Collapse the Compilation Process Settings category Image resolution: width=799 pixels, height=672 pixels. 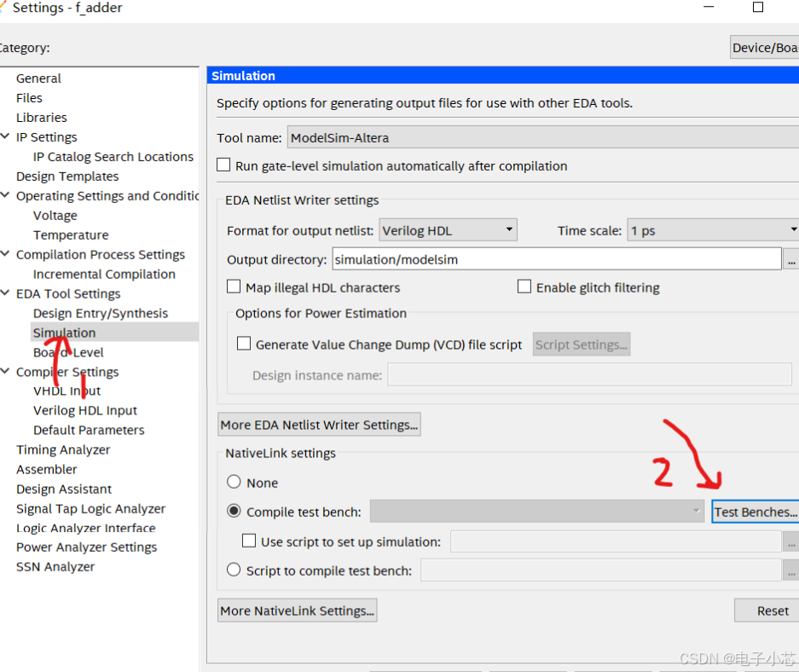6,254
